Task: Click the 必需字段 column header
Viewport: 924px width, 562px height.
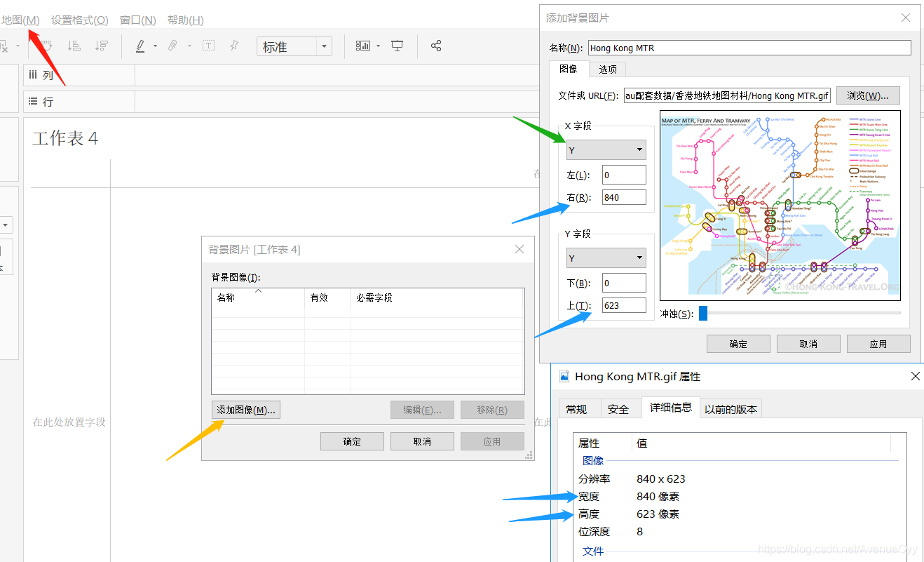Action: [x=437, y=297]
